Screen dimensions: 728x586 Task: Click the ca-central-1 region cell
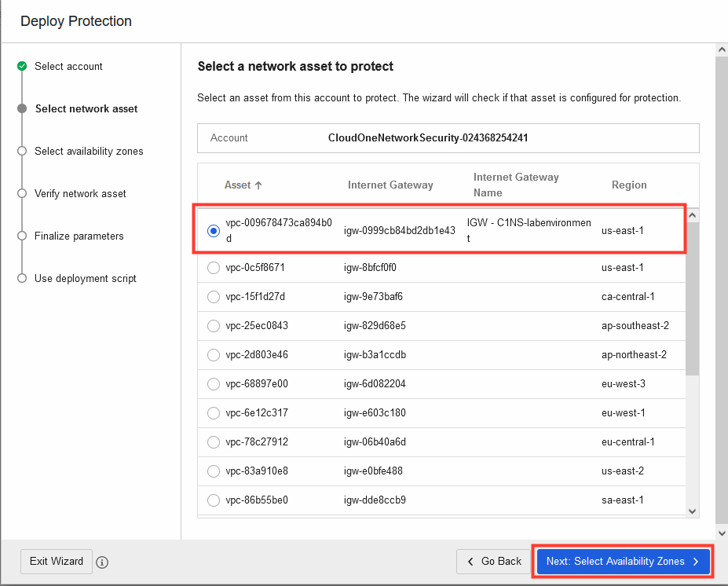pos(627,297)
